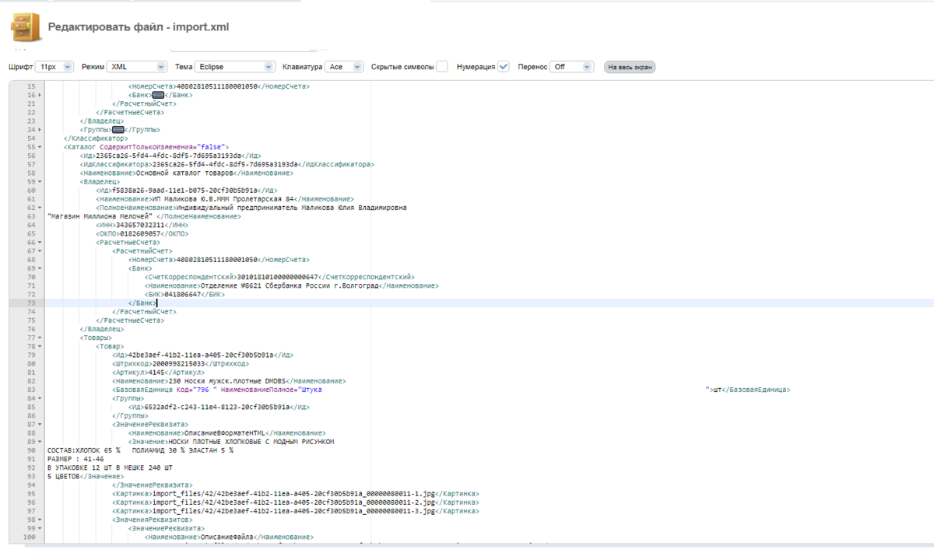Click the image path ending 00000080011-1.jpg

tap(294, 493)
